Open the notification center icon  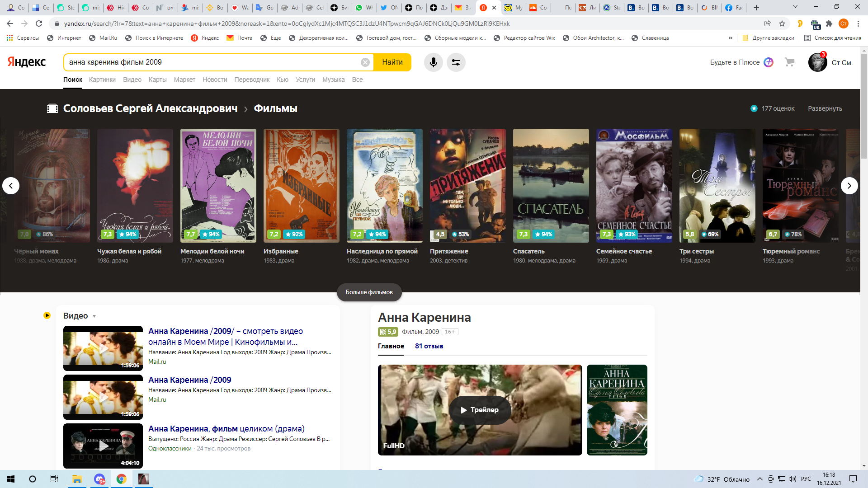[853, 479]
